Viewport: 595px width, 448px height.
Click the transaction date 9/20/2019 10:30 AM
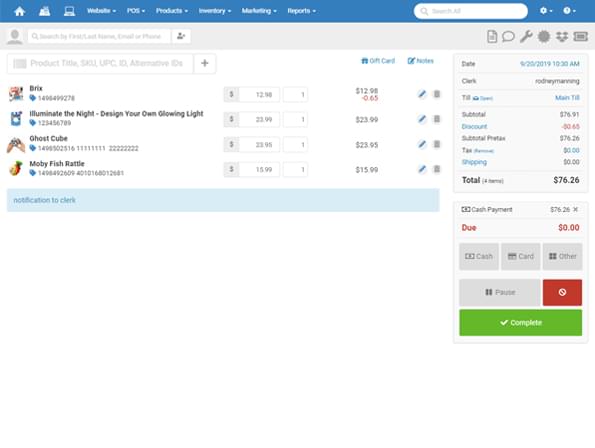[549, 64]
